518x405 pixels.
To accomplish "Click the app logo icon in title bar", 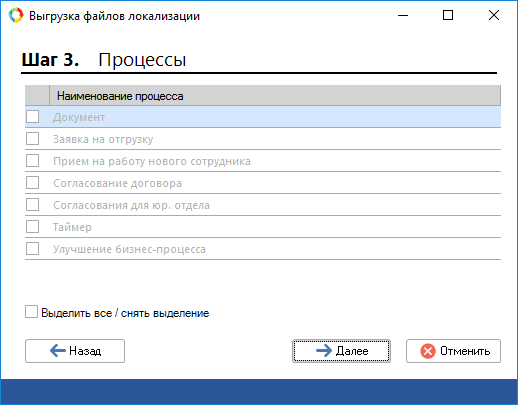I will click(x=16, y=15).
